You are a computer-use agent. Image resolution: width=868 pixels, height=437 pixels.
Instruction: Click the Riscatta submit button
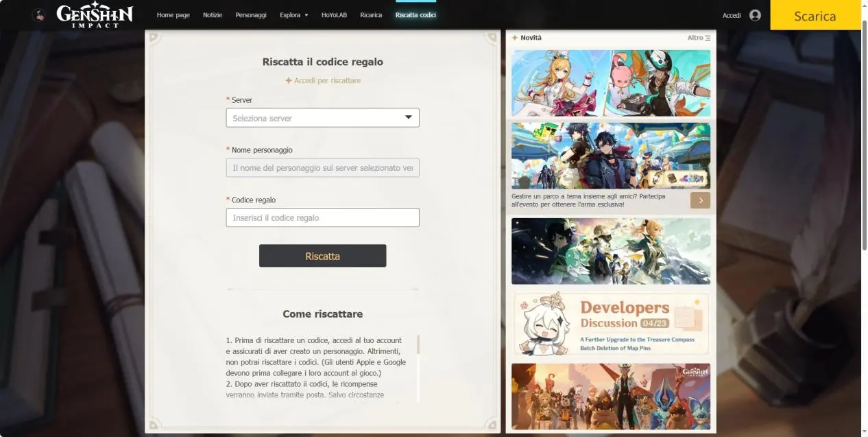pyautogui.click(x=322, y=256)
